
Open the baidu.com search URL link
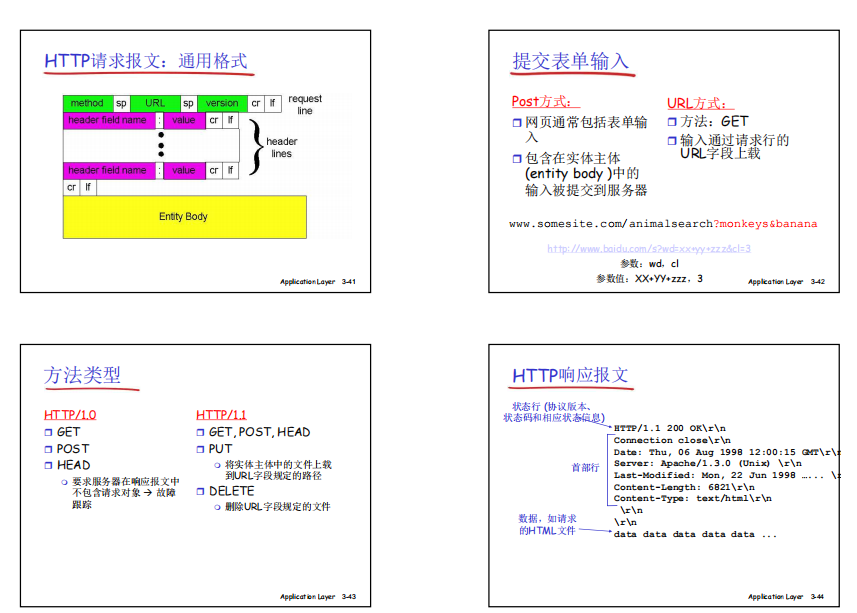pos(649,249)
